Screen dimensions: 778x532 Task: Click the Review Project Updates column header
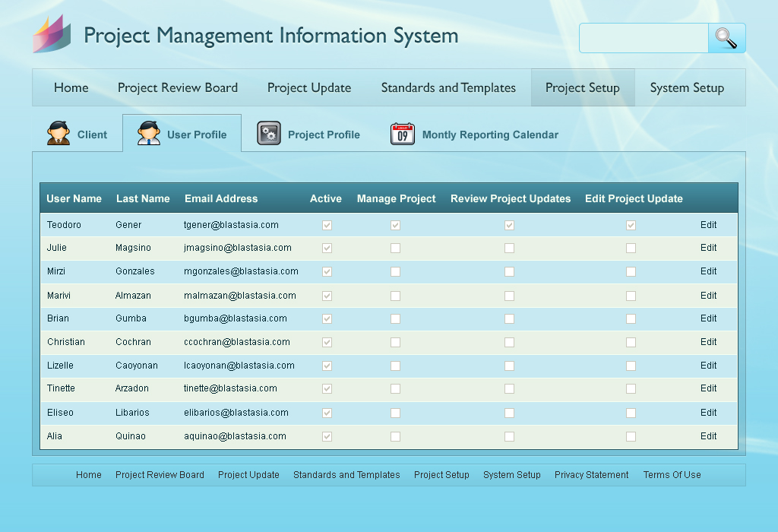click(511, 198)
